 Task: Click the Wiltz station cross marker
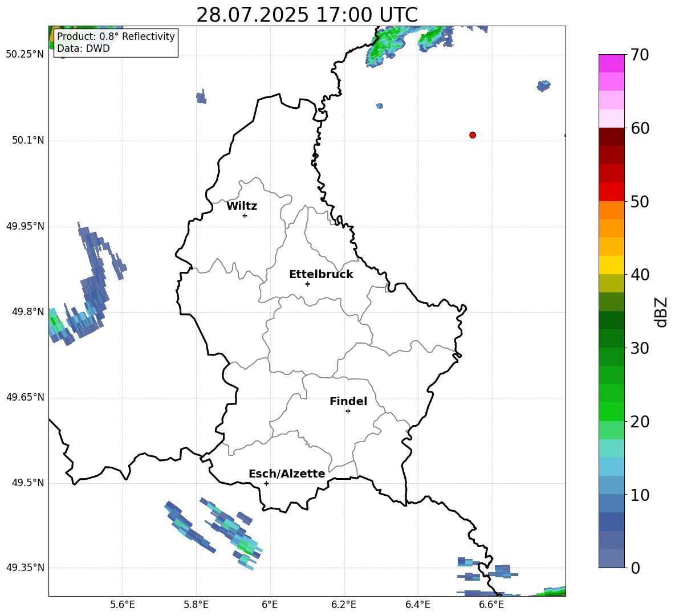pyautogui.click(x=245, y=216)
